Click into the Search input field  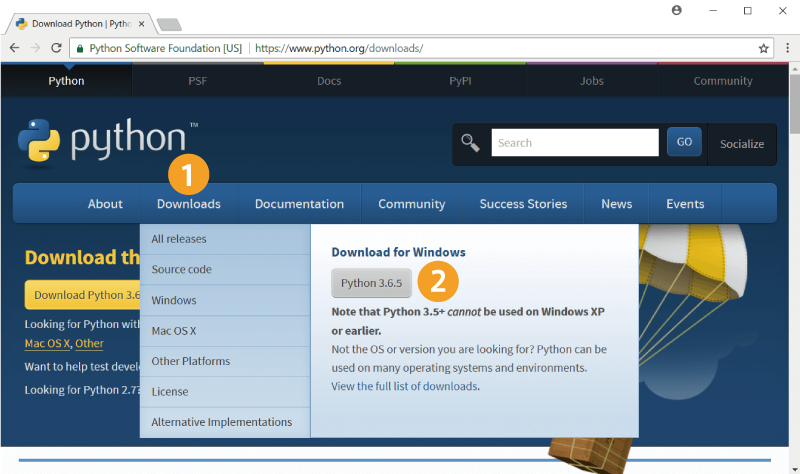coord(575,142)
